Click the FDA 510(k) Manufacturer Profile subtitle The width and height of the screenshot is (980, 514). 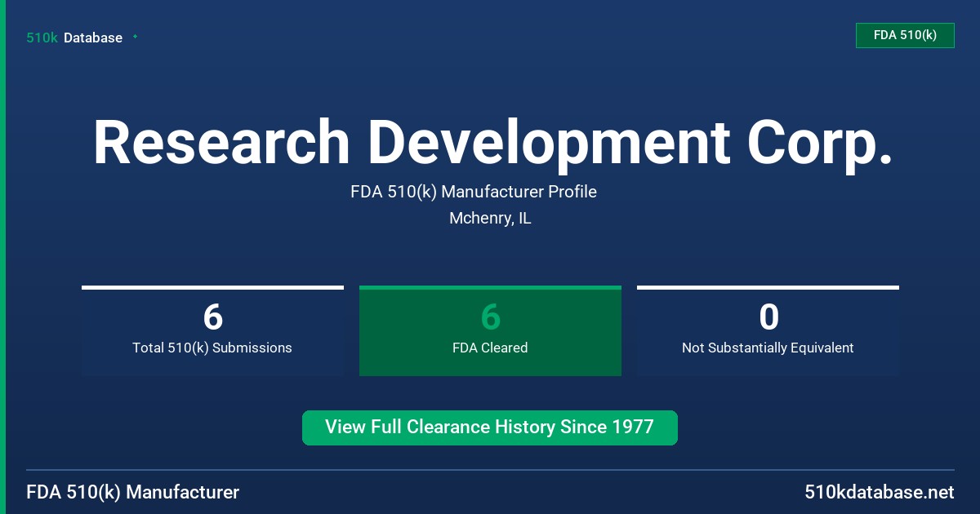[x=474, y=192]
